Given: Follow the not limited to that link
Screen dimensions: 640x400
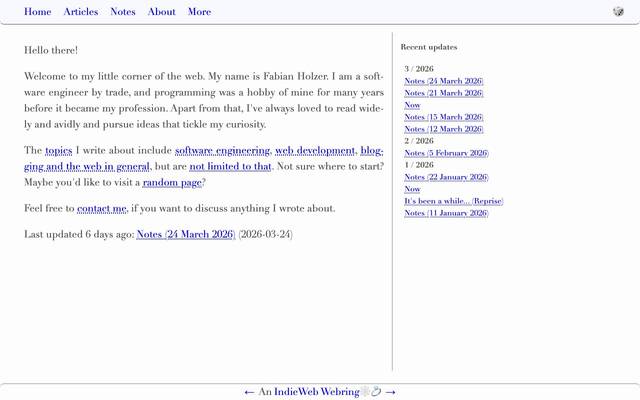Looking at the screenshot, I should coord(230,167).
